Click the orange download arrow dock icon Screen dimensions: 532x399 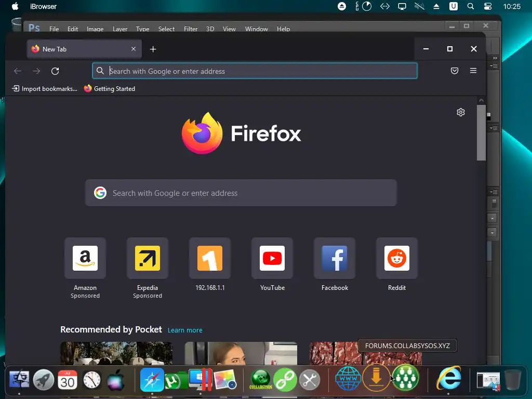[x=376, y=378]
